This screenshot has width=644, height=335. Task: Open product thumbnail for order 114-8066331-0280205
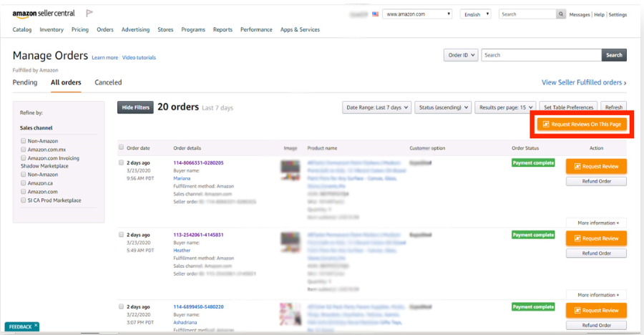[291, 170]
